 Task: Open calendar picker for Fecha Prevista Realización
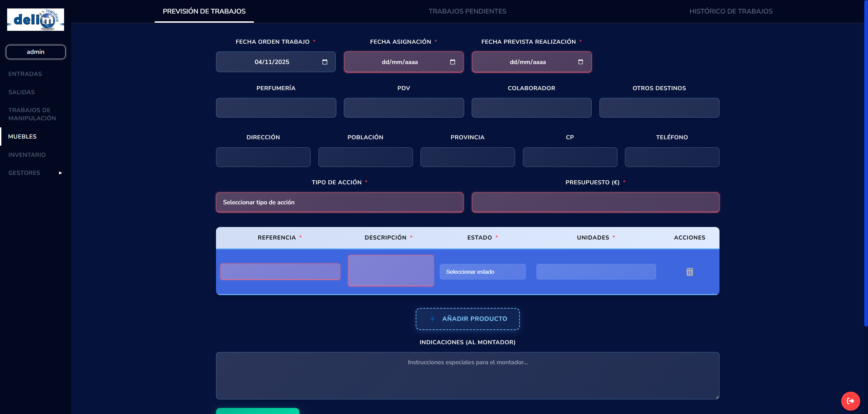(580, 62)
